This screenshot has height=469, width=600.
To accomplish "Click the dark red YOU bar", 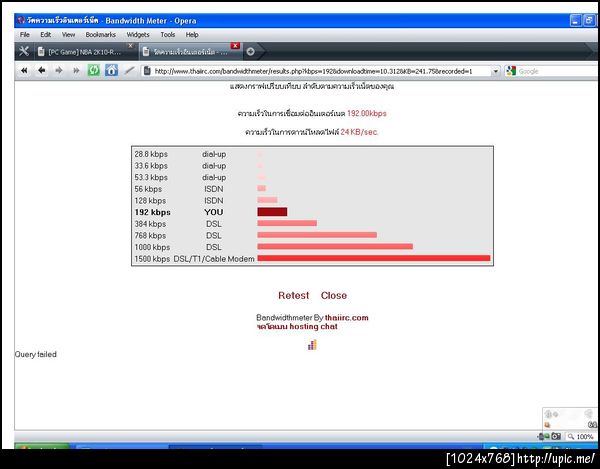I will coord(272,212).
